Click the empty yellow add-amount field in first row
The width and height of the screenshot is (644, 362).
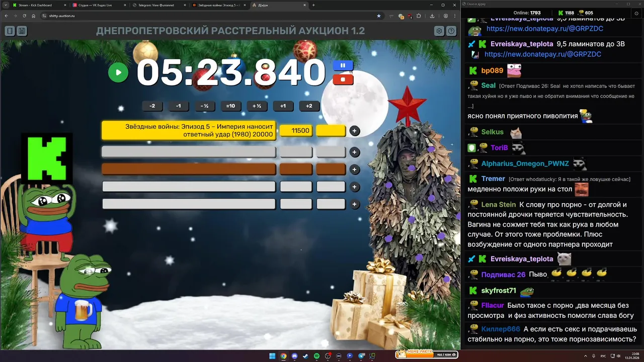(x=331, y=131)
